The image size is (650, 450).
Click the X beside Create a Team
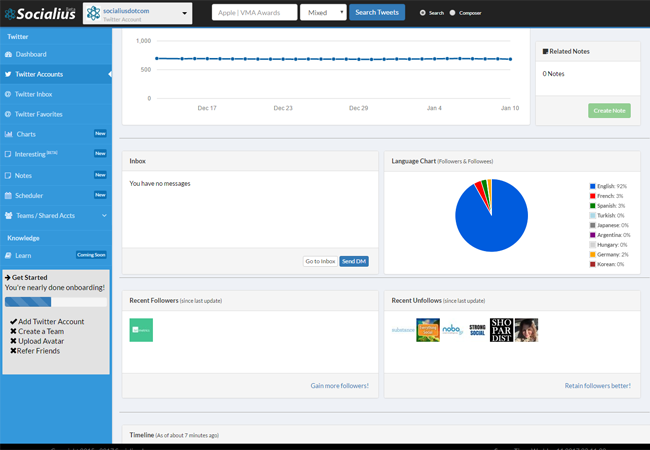tap(13, 331)
